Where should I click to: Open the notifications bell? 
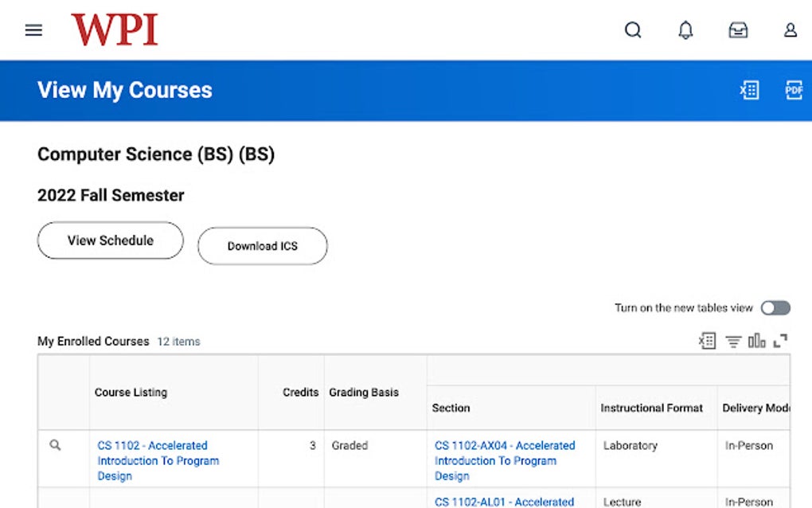(x=685, y=29)
